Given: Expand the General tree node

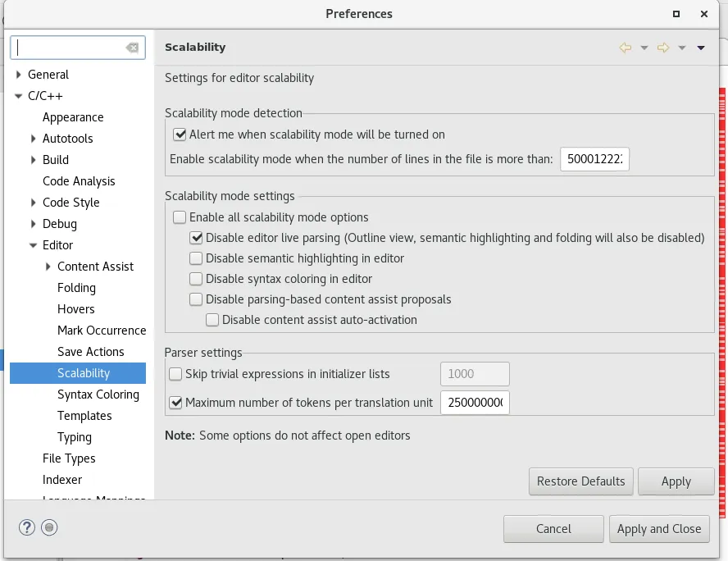Looking at the screenshot, I should pyautogui.click(x=18, y=75).
